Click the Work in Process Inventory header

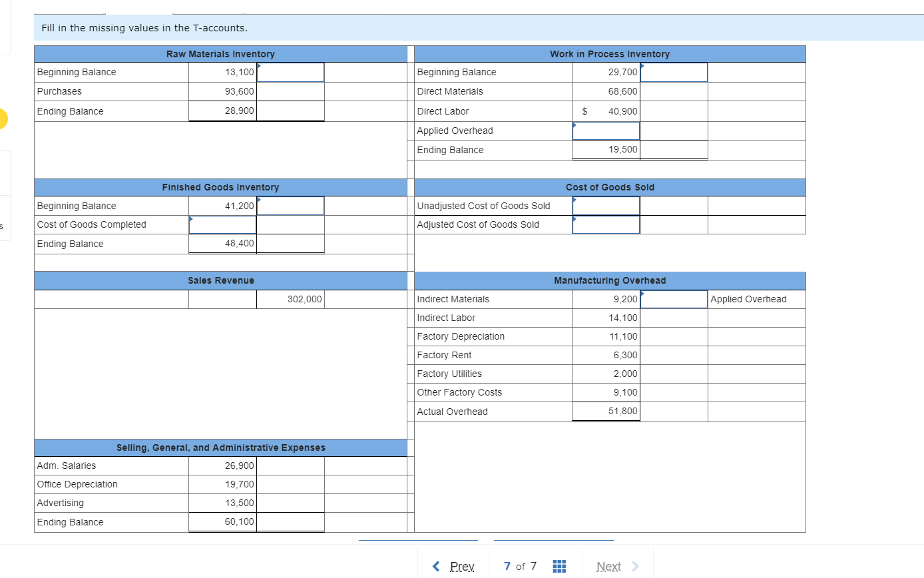tap(610, 54)
